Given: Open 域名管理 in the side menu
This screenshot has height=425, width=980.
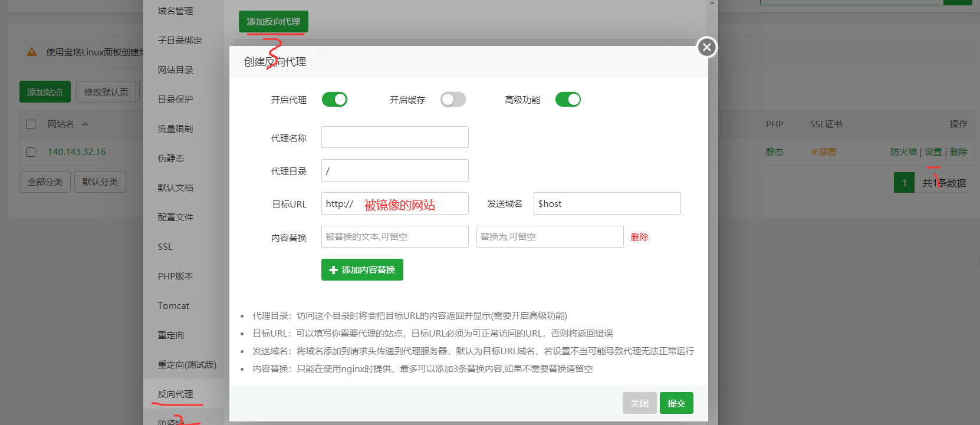Looking at the screenshot, I should [x=175, y=11].
